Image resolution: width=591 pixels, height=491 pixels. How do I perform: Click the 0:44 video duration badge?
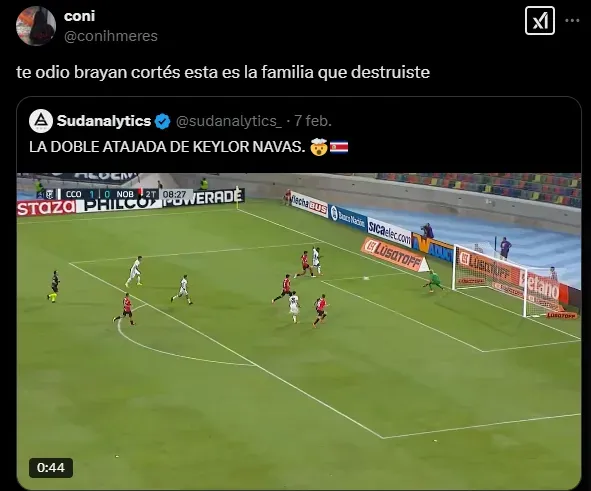(x=51, y=468)
